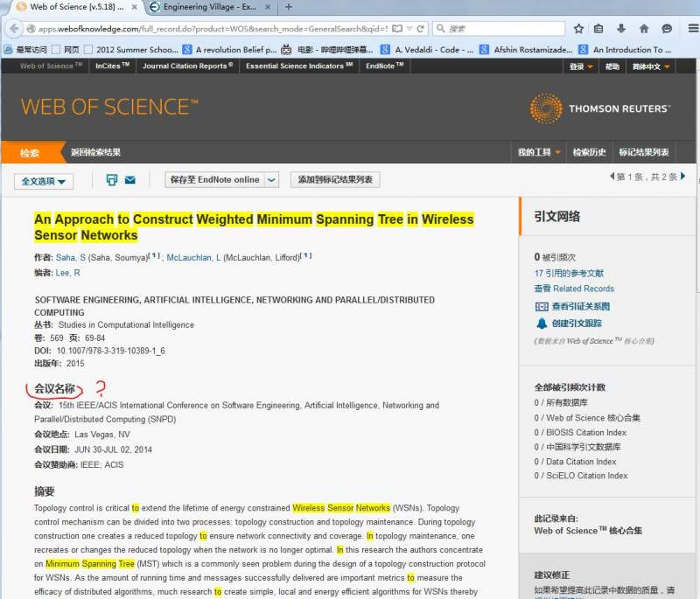Image resolution: width=700 pixels, height=599 pixels.
Task: Click the print record icon
Action: pyautogui.click(x=112, y=180)
